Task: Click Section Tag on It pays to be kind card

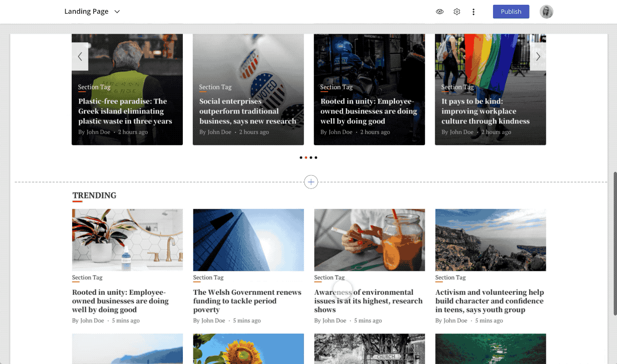Action: [x=458, y=87]
